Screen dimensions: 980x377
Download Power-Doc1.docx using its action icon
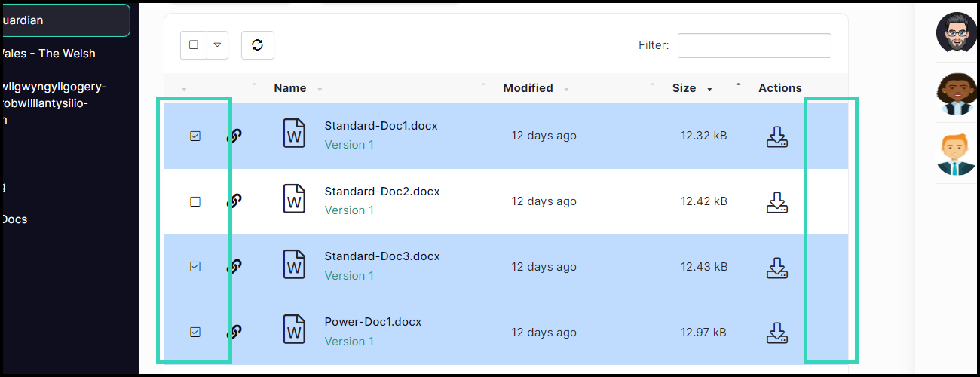point(776,333)
